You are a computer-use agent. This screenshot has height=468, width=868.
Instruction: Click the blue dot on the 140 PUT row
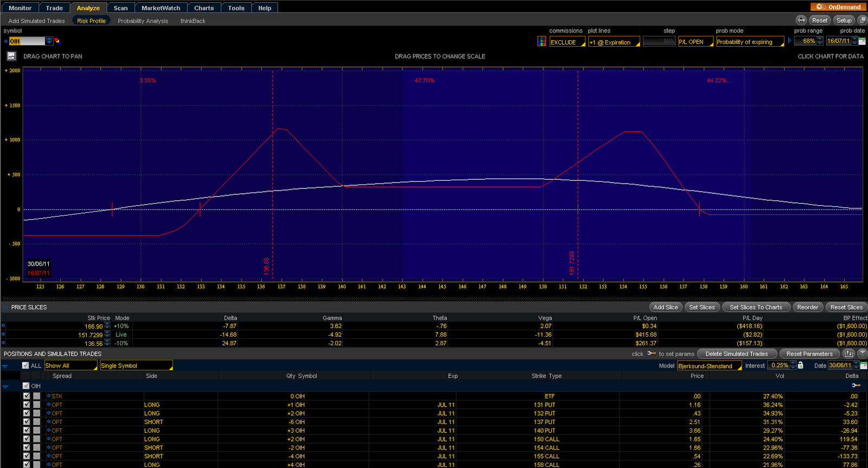coord(48,431)
